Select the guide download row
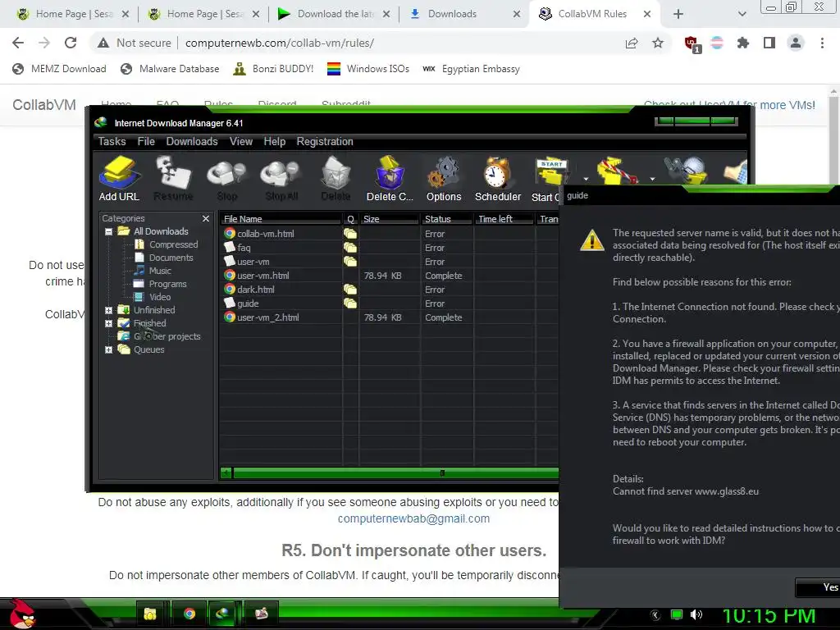This screenshot has height=630, width=840. (x=388, y=304)
